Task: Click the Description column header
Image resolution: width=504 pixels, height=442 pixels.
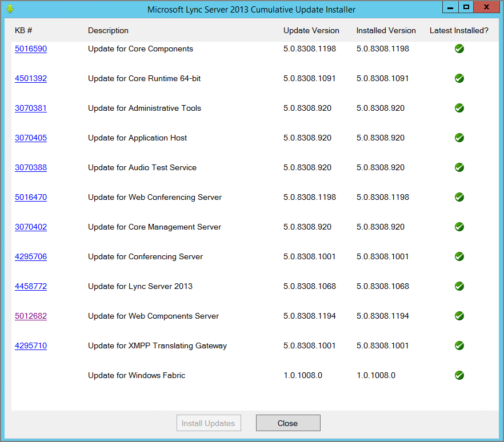Action: coord(108,30)
